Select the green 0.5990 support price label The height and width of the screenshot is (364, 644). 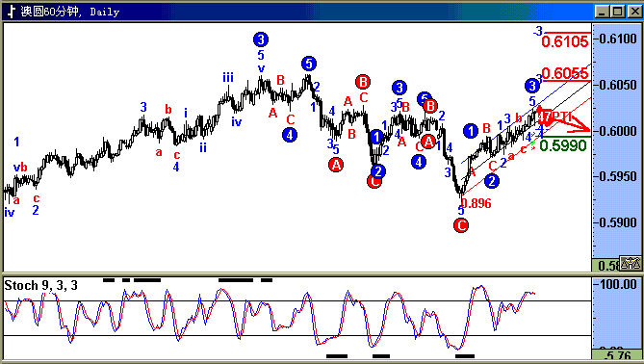[x=563, y=145]
